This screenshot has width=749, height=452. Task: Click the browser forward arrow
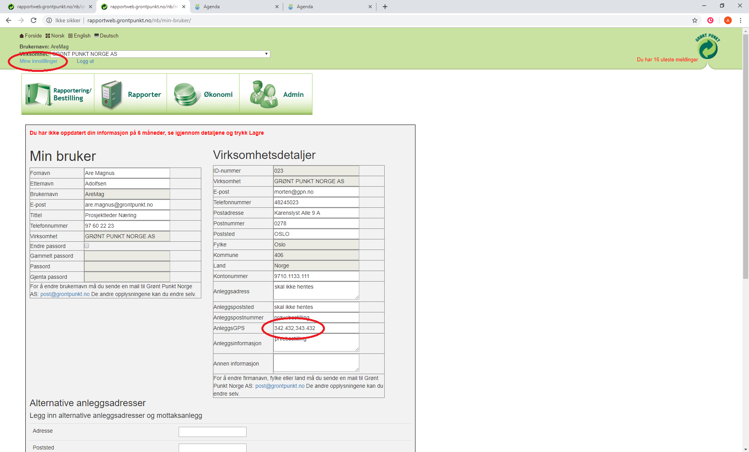point(21,21)
